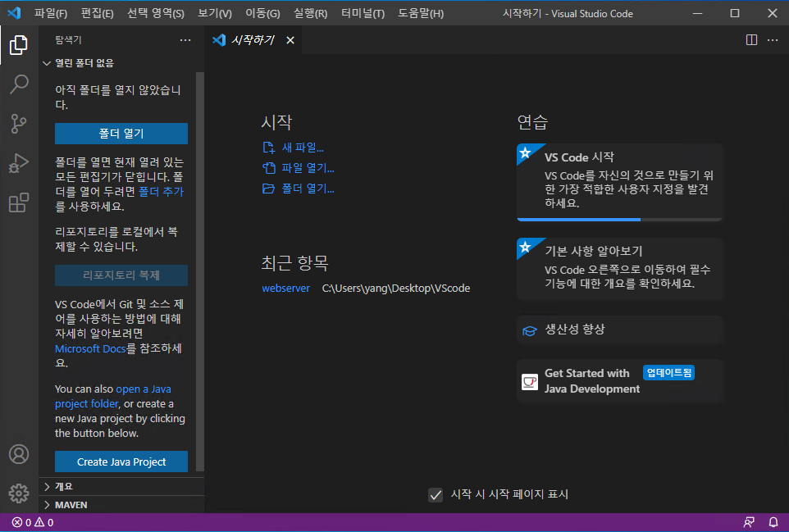The width and height of the screenshot is (789, 532).
Task: Open the 이동(G) menu
Action: coord(262,14)
